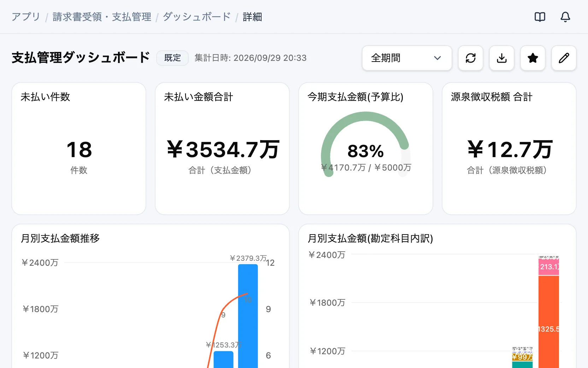The image size is (588, 368).
Task: Open the documentation book icon
Action: tap(540, 17)
